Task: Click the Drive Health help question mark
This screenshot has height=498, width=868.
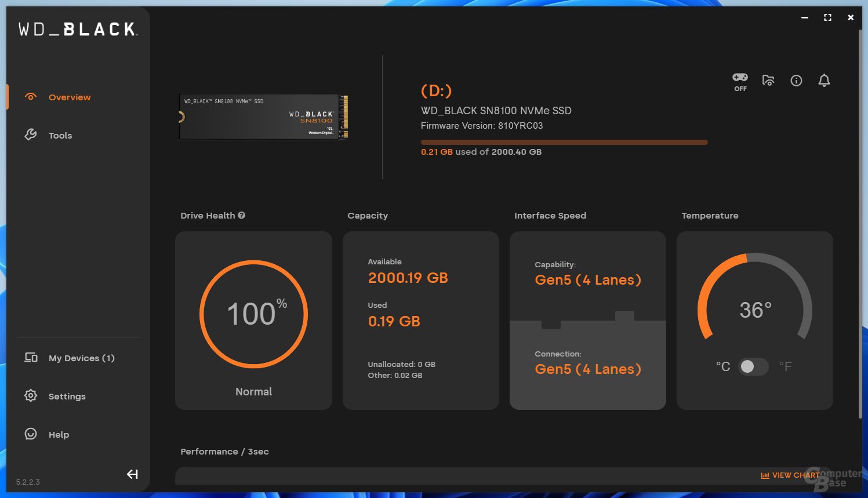Action: coord(242,216)
